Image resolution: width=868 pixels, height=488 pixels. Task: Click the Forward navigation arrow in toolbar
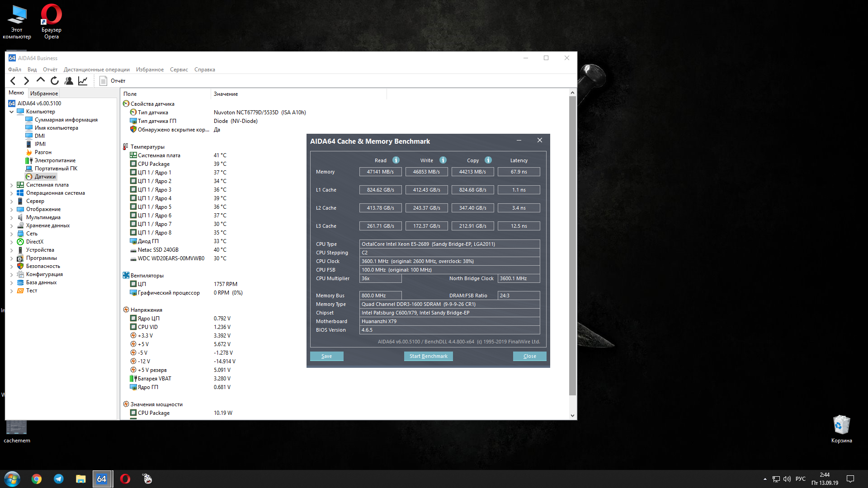(27, 81)
